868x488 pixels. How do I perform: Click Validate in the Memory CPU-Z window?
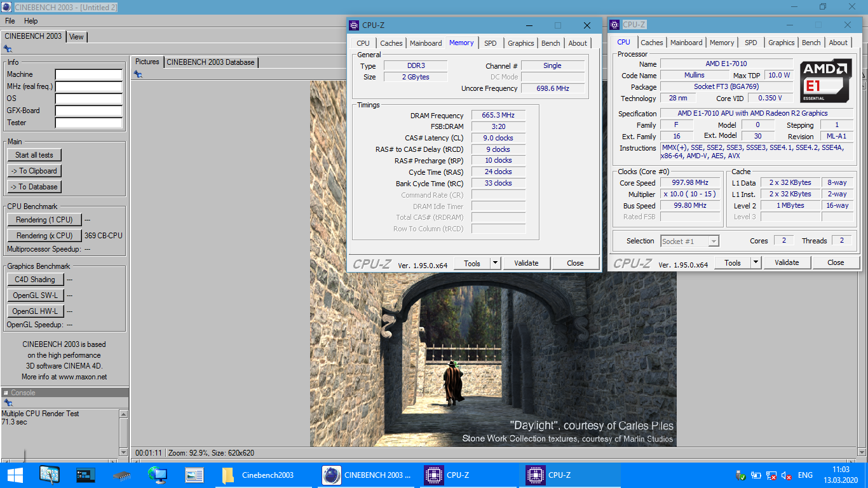click(x=526, y=263)
